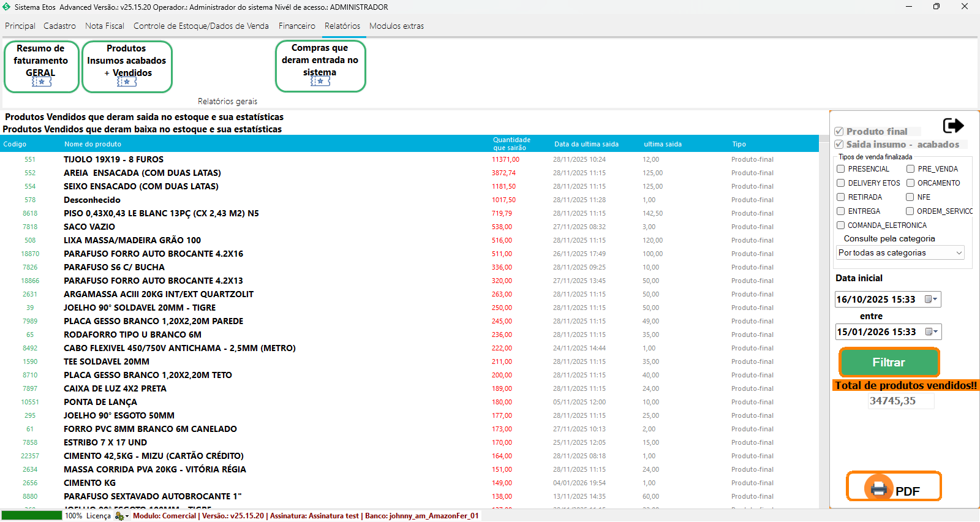Open Produtos Insumos acabados + Vendidos report

click(x=127, y=67)
